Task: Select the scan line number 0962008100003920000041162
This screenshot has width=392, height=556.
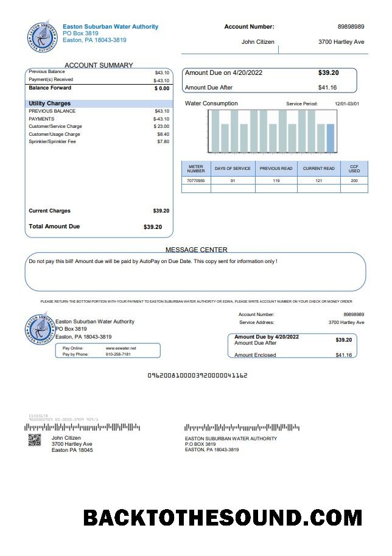Action: coord(197,376)
